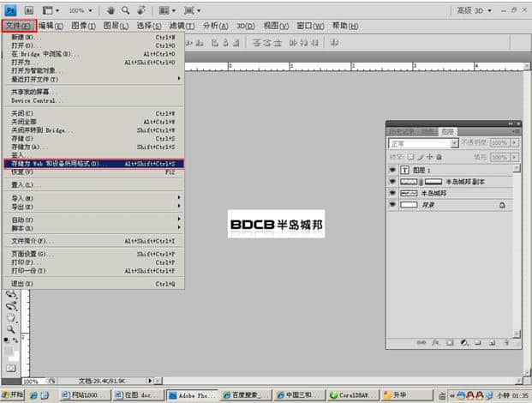Add a layer style with the fx icon
Image resolution: width=532 pixels, height=403 pixels.
click(437, 342)
